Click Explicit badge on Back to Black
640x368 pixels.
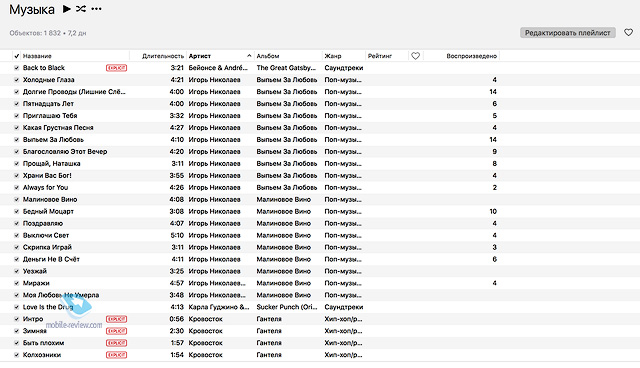pyautogui.click(x=116, y=68)
